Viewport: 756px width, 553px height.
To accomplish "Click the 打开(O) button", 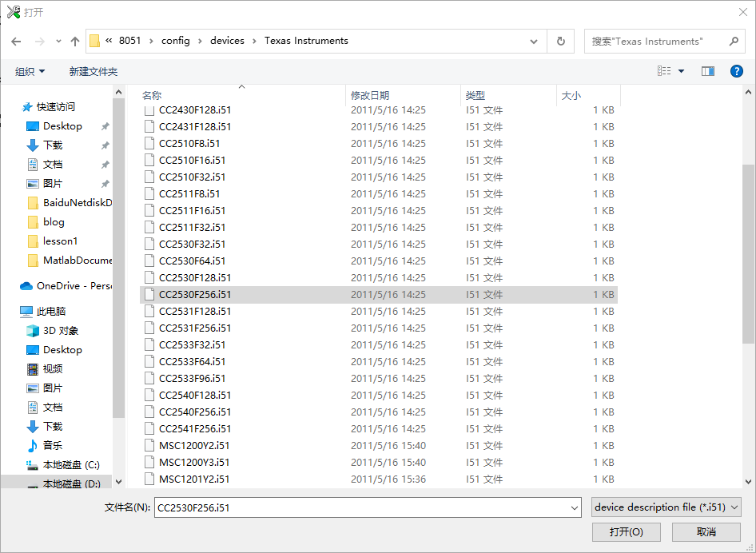I will 626,531.
